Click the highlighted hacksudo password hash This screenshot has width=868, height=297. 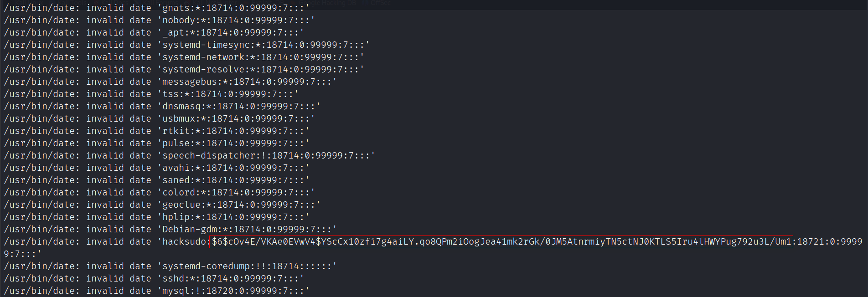click(501, 242)
